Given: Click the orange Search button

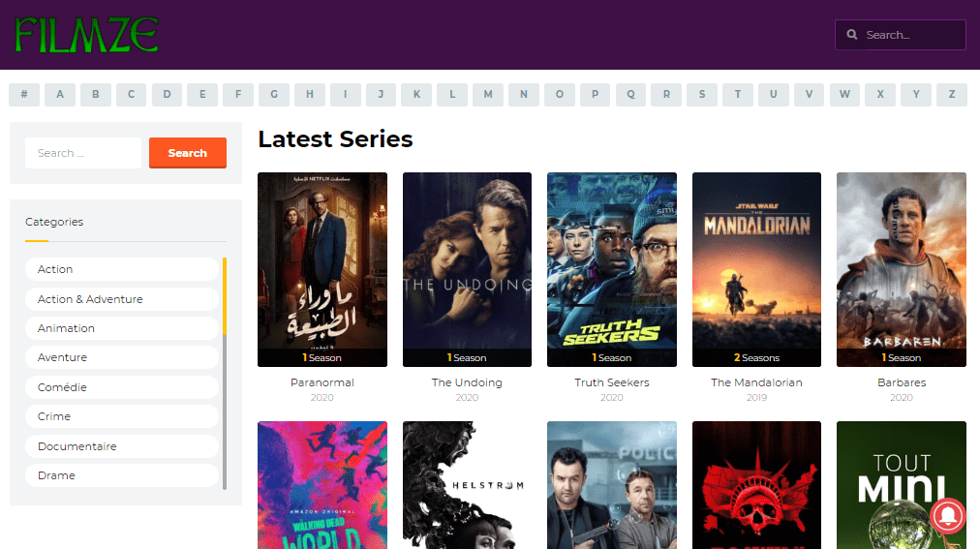Looking at the screenshot, I should [188, 153].
